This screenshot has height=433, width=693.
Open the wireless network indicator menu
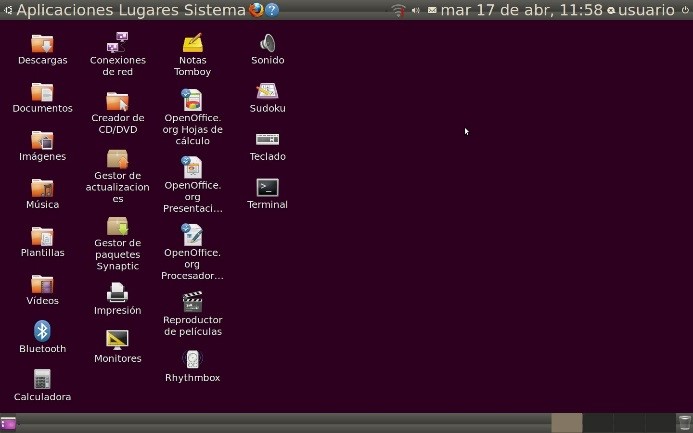399,10
